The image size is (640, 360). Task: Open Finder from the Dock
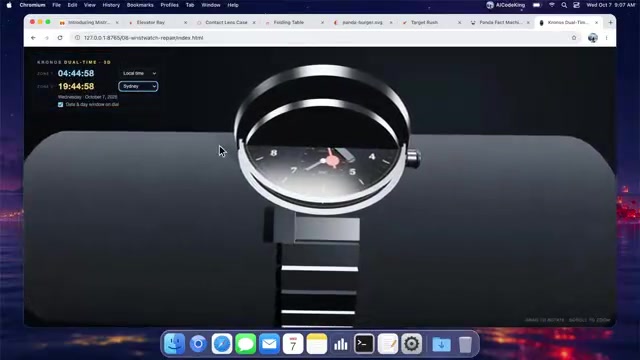point(175,344)
